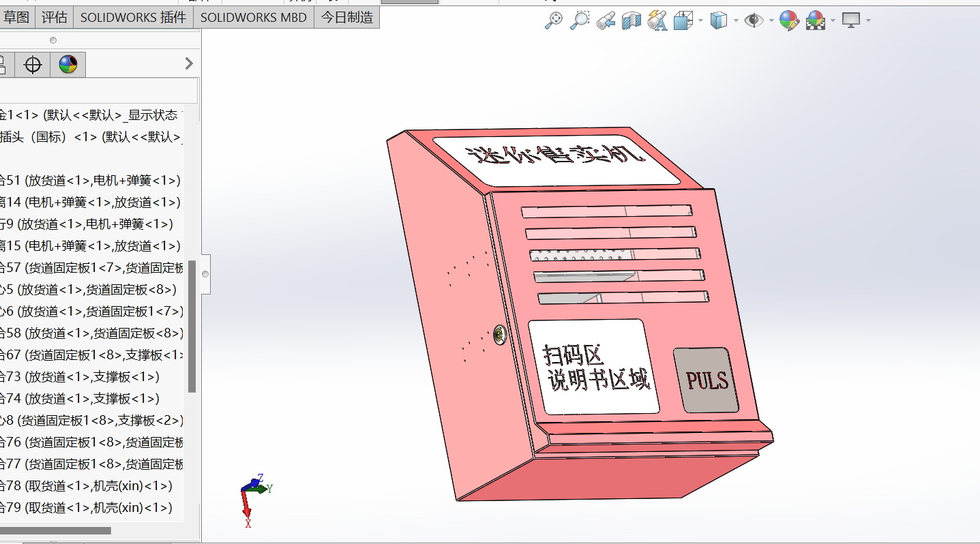
Task: Select mate 9 (放货道<1>,电机+弹簧<1>)
Action: coord(87,224)
